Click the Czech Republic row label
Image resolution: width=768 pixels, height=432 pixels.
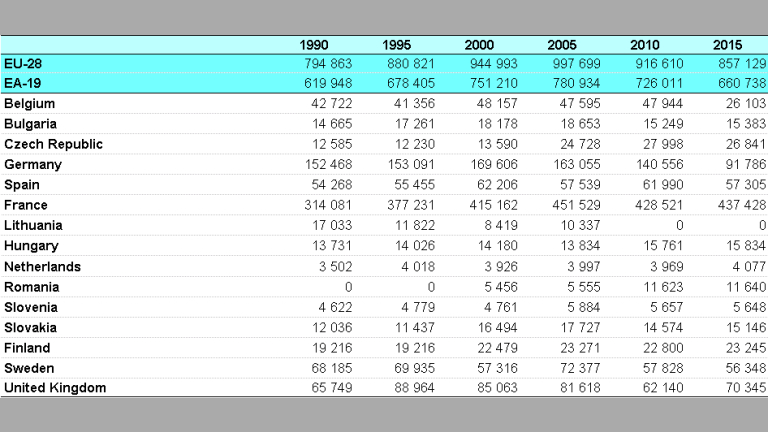pos(54,144)
